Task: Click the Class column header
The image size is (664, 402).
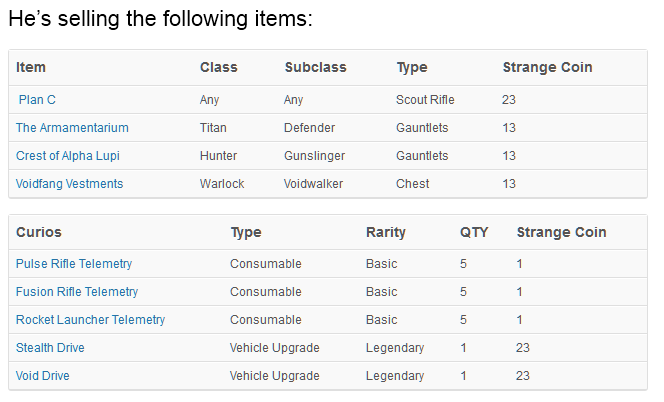Action: coord(219,68)
